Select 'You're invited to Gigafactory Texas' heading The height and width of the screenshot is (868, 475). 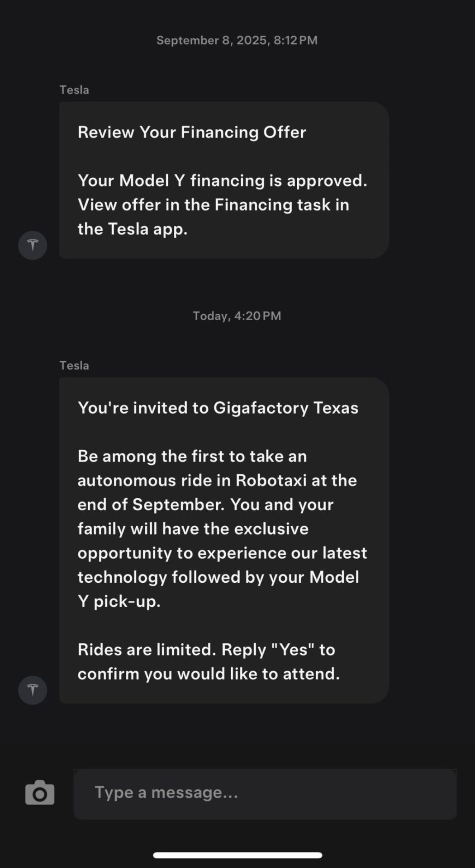pos(218,408)
